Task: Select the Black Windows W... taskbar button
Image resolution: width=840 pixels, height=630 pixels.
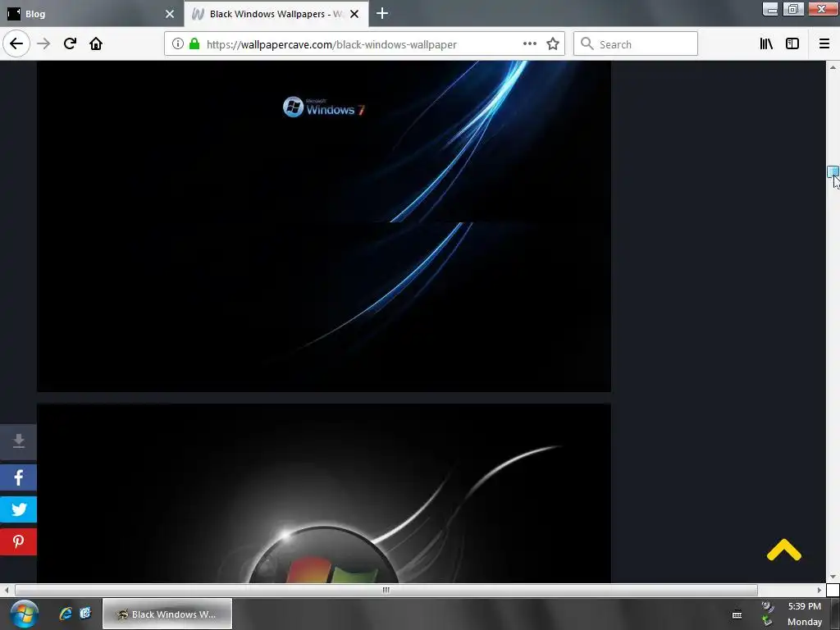Action: (x=167, y=614)
